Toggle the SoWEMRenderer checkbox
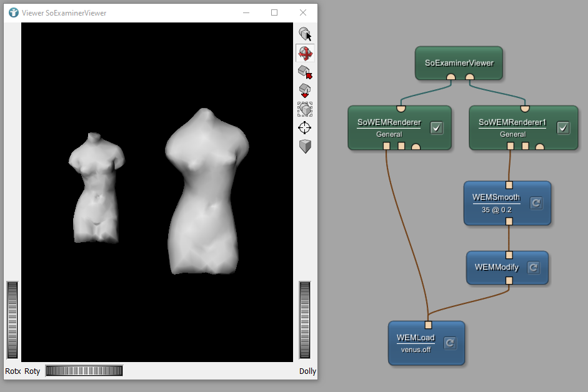The width and height of the screenshot is (588, 392). tap(437, 128)
